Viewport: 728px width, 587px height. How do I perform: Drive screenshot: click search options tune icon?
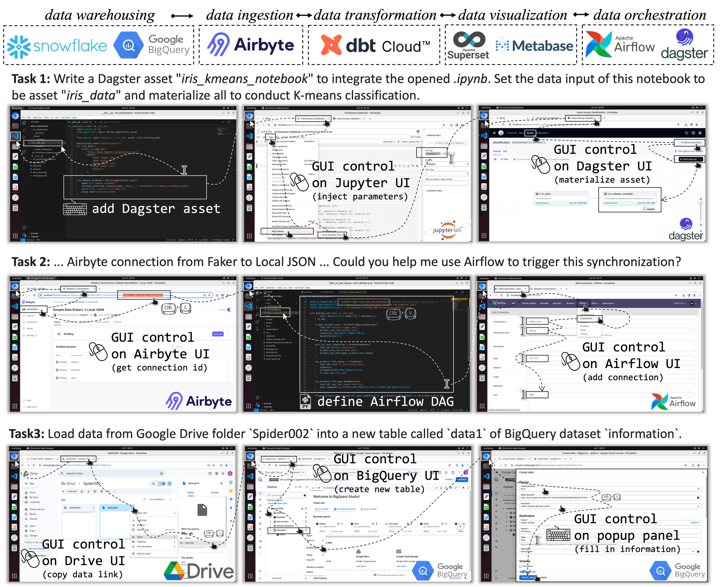click(x=162, y=473)
